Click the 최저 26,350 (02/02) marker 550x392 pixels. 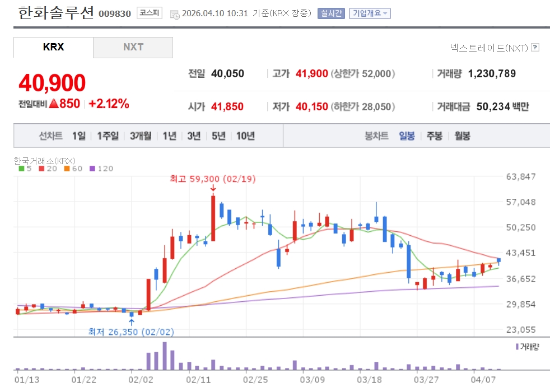(131, 332)
